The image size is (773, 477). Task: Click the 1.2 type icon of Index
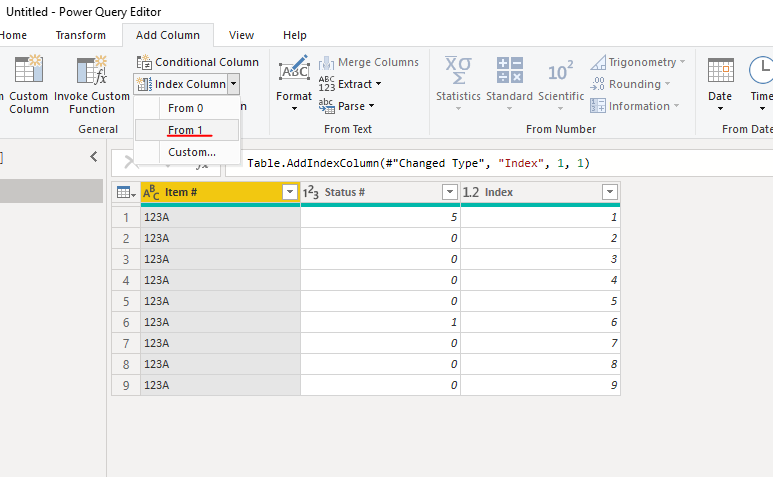tap(471, 192)
